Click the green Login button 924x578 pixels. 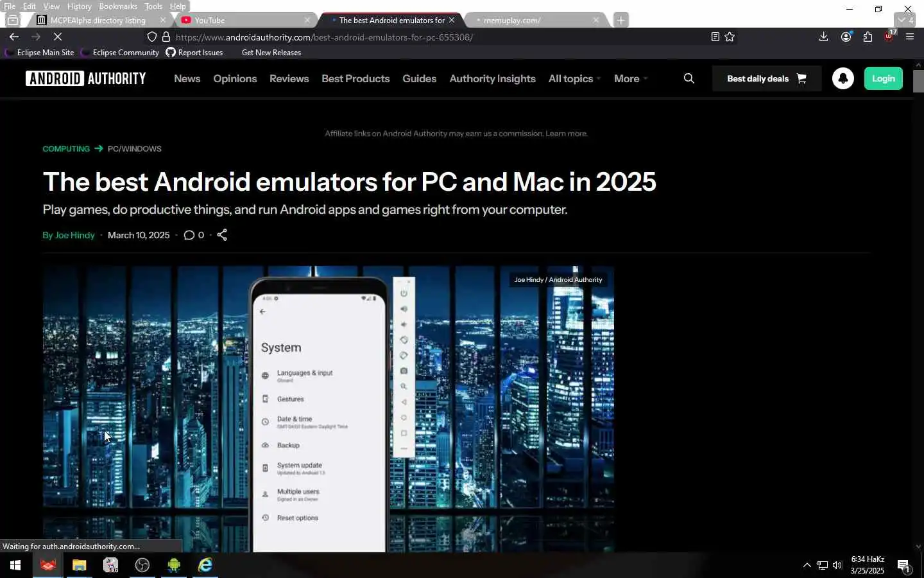click(883, 78)
